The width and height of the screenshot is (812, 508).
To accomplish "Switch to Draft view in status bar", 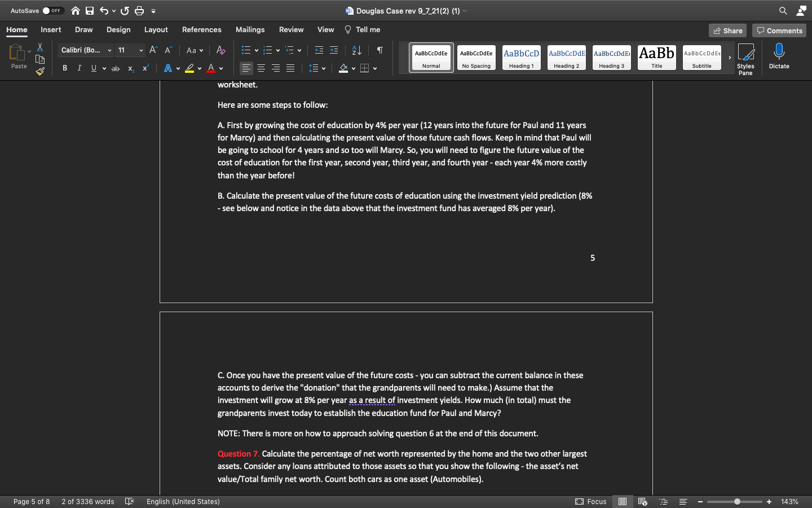I will [x=683, y=501].
